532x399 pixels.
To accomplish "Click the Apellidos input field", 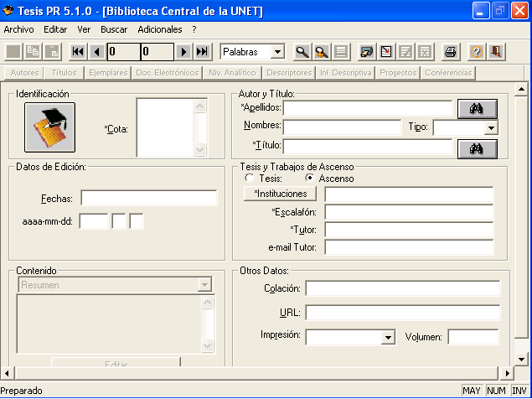I will tap(368, 108).
